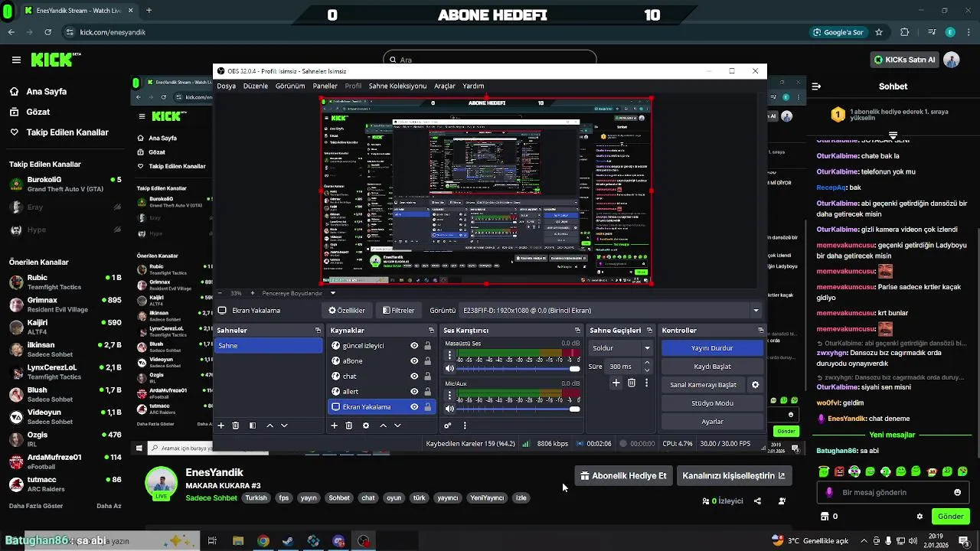Open Masaüstü Ses three-dot options
980x551 pixels.
449,356
